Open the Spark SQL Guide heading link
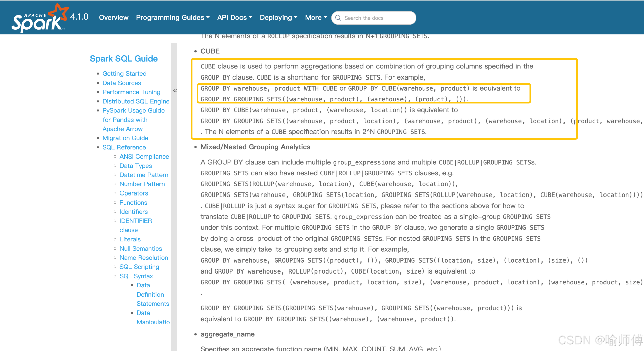644x351 pixels. (124, 59)
